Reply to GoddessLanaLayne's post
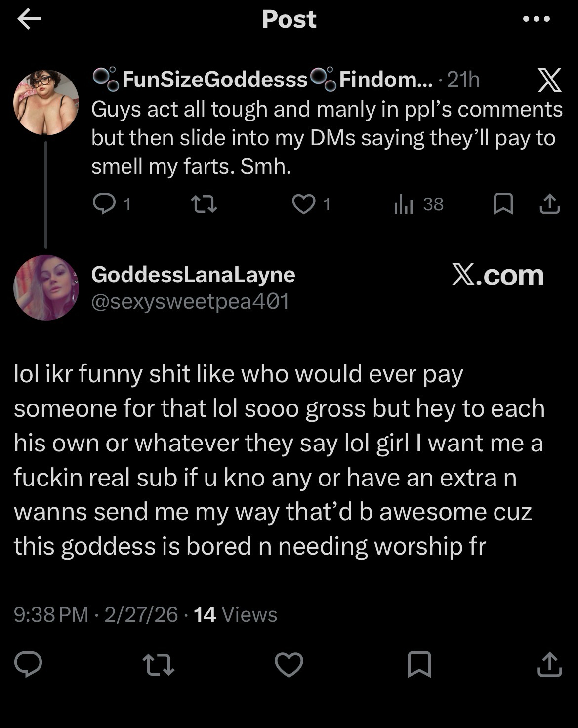 tap(28, 664)
